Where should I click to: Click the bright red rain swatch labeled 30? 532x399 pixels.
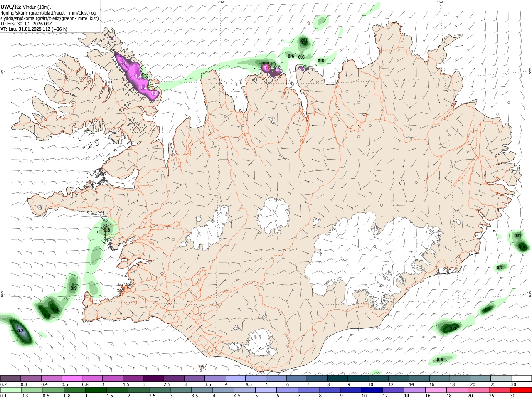coord(521,390)
